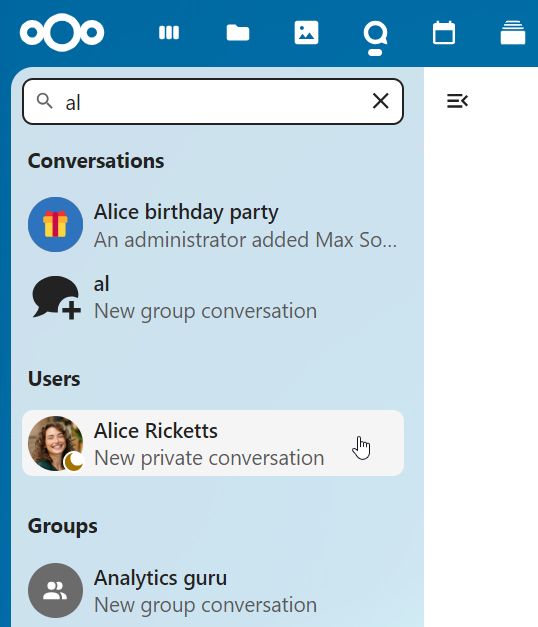Click the new conversation speech bubble icon
The height and width of the screenshot is (627, 538).
pyautogui.click(x=56, y=298)
